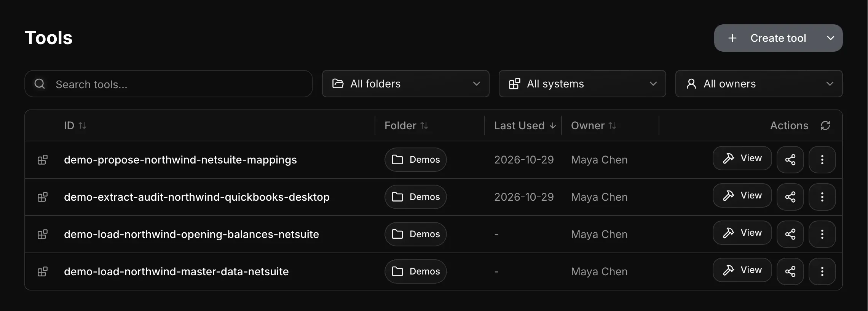The width and height of the screenshot is (868, 311).
Task: Open the All systems filter dropdown
Action: point(582,84)
